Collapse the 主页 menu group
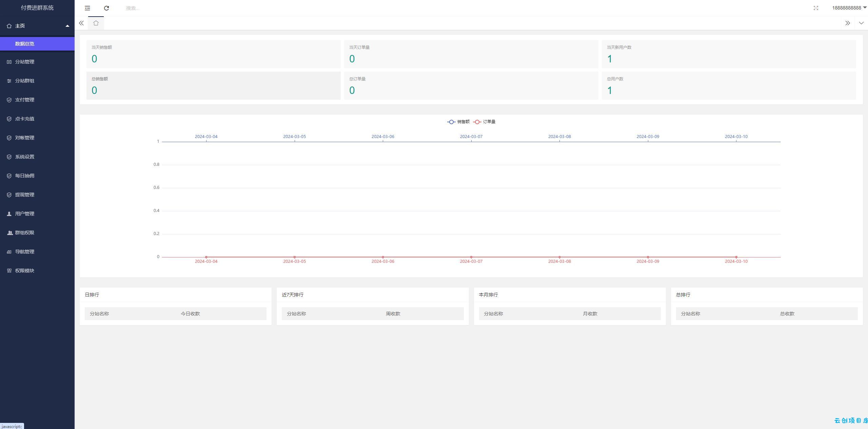Viewport: 868px width, 429px height. point(67,26)
